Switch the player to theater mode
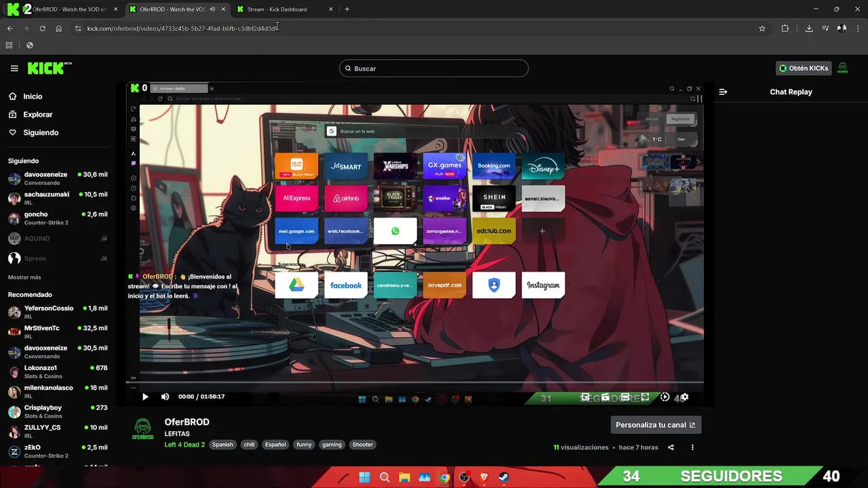868x488 pixels. point(625,397)
